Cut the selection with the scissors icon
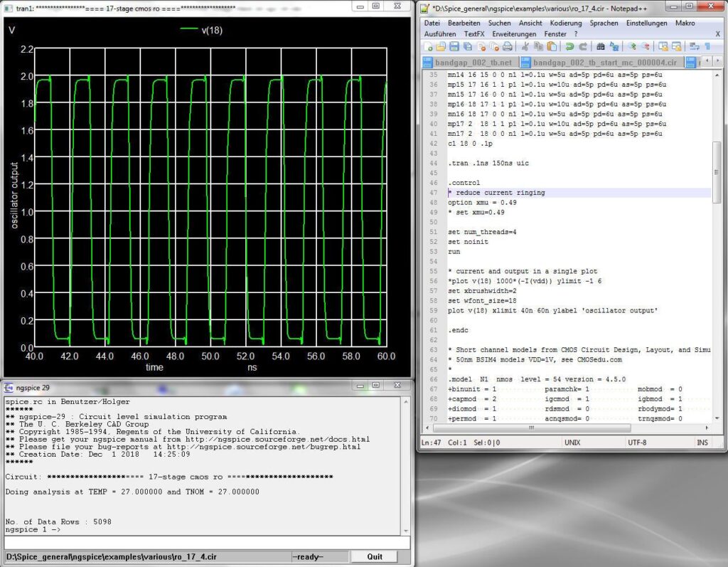This screenshot has height=567, width=728. [x=525, y=46]
